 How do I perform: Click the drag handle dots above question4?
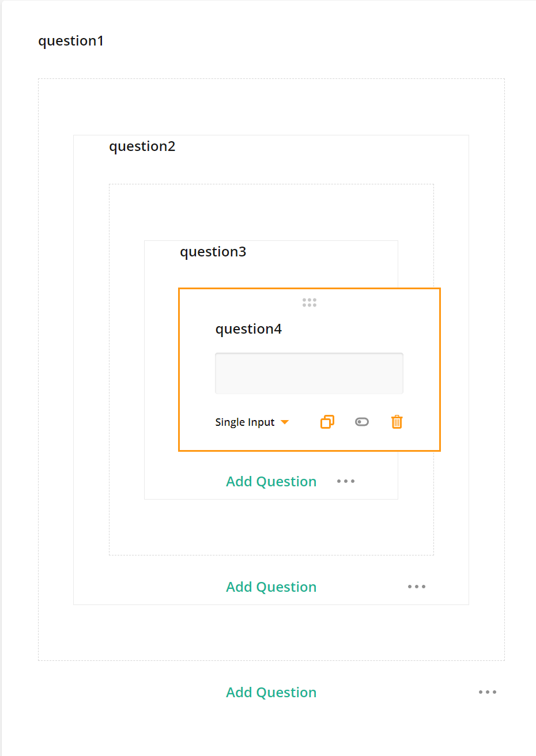pyautogui.click(x=309, y=301)
